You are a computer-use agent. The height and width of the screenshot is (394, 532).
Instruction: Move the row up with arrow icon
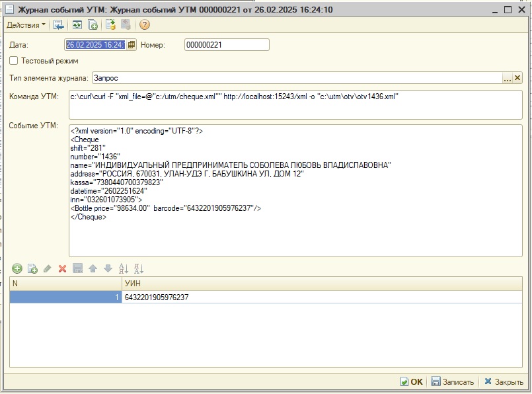click(93, 269)
